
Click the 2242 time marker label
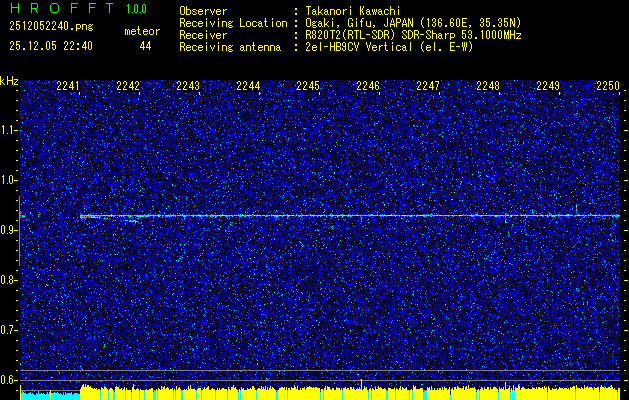pyautogui.click(x=128, y=86)
